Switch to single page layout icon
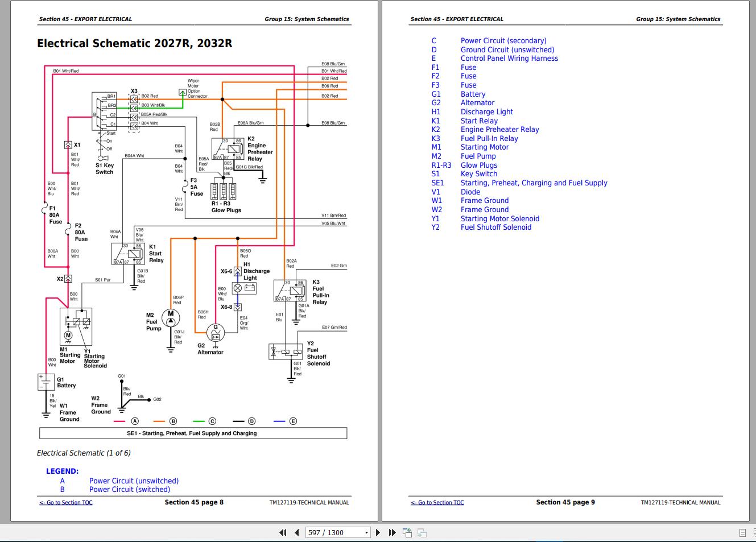Screen dimensions: 756x542 click(x=742, y=533)
